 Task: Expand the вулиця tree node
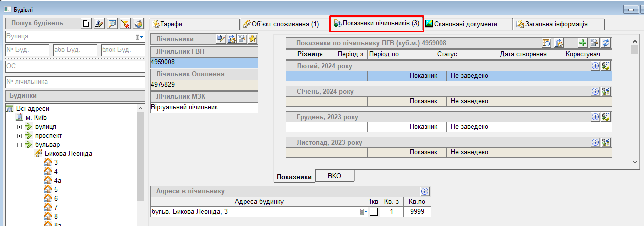click(20, 127)
